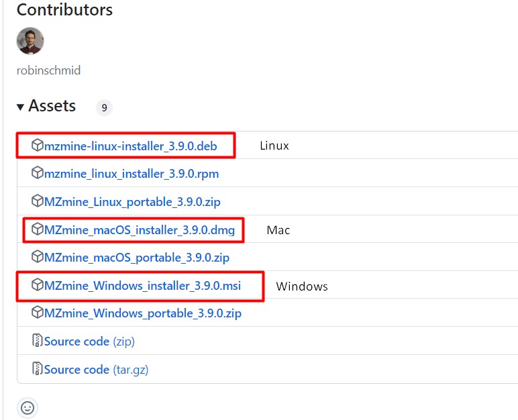Viewport: 518px width, 420px height.
Task: Click package icon beside linux .deb installer
Action: 38,145
